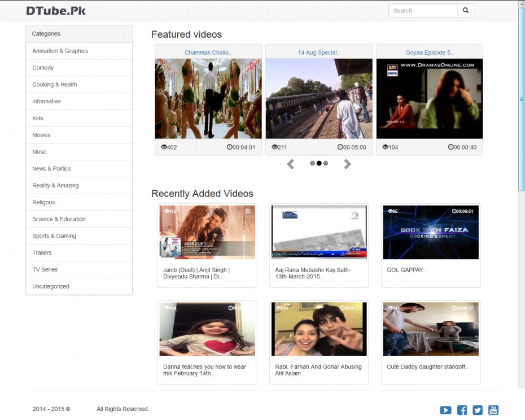Click inside the Search input box
The width and height of the screenshot is (525, 420).
[422, 10]
